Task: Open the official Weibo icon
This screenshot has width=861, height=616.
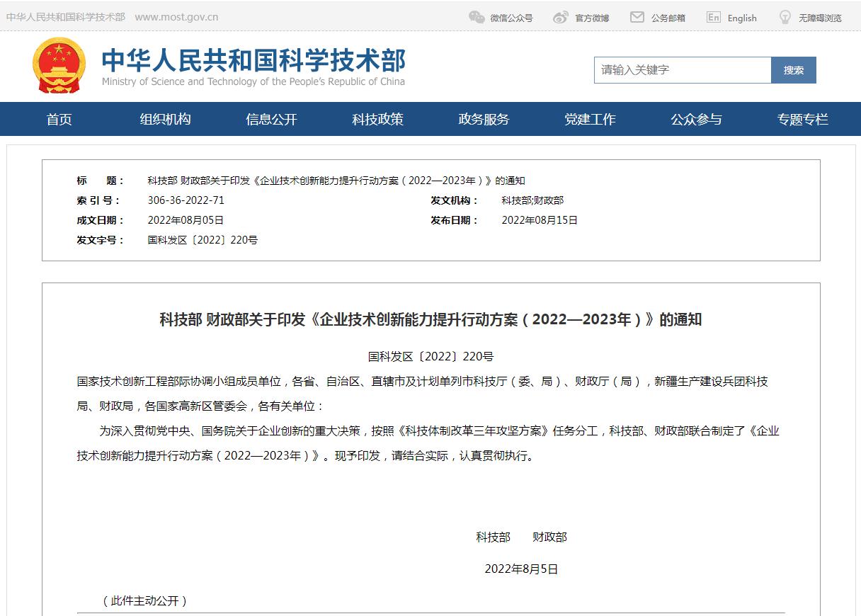Action: 561,18
